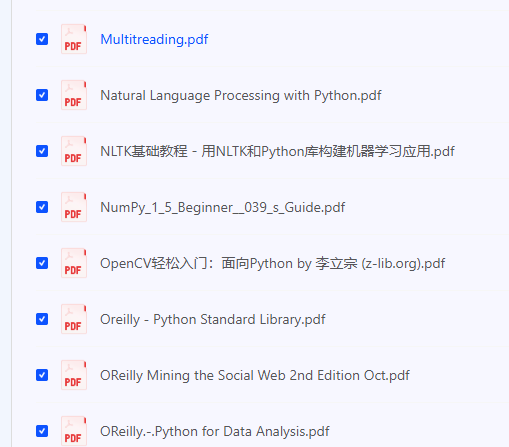The image size is (509, 447).
Task: Open Natural Language Processing with Python.pdf
Action: (x=241, y=96)
